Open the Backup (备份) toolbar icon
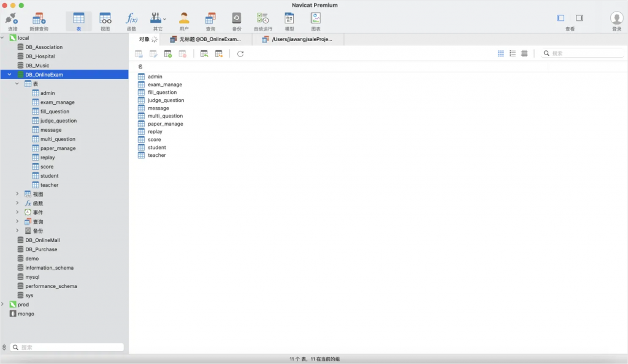The image size is (628, 364). 236,21
